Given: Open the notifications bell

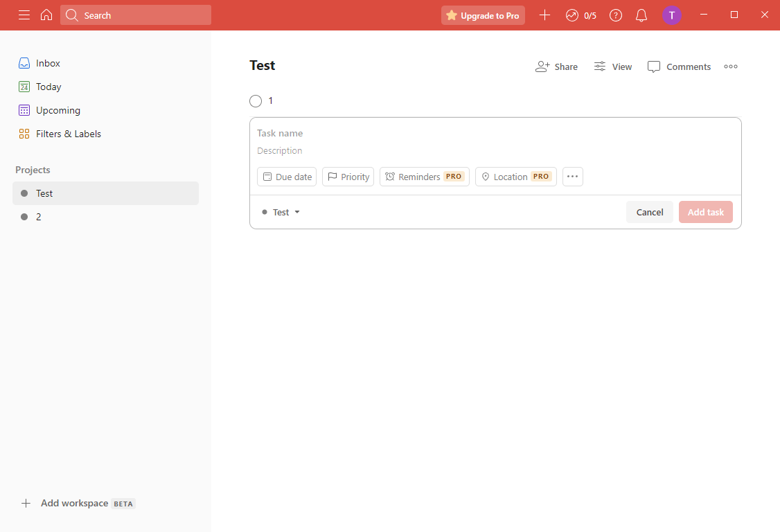Looking at the screenshot, I should (x=641, y=15).
